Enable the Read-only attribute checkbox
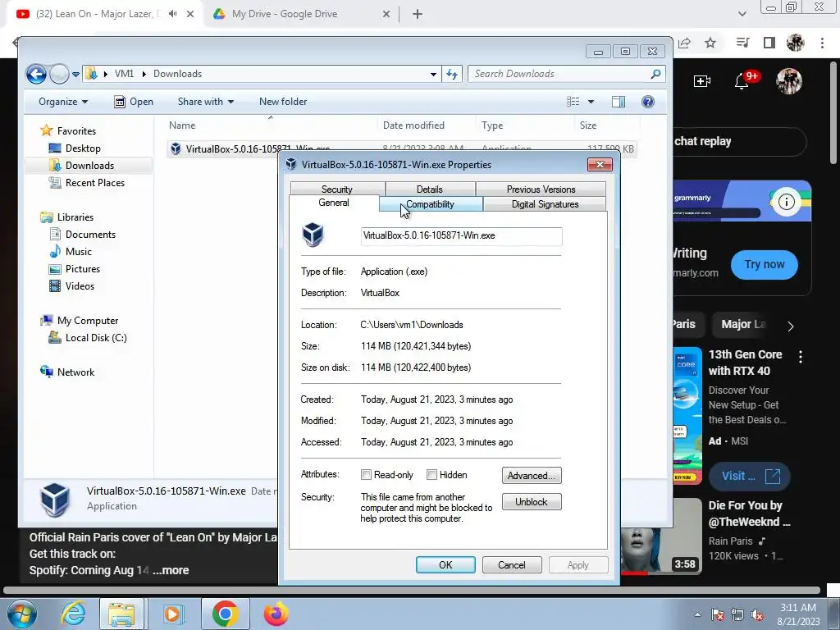This screenshot has height=630, width=840. pos(367,475)
